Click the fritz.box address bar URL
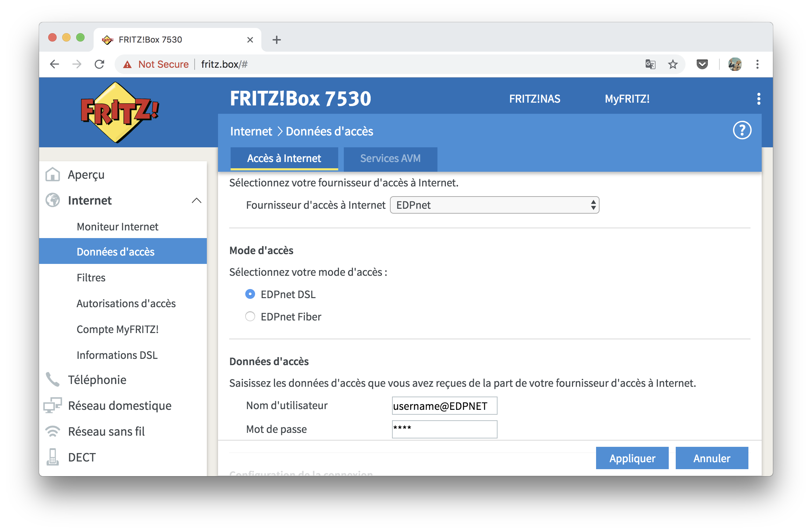Screen dimensions: 812x532 click(224, 64)
